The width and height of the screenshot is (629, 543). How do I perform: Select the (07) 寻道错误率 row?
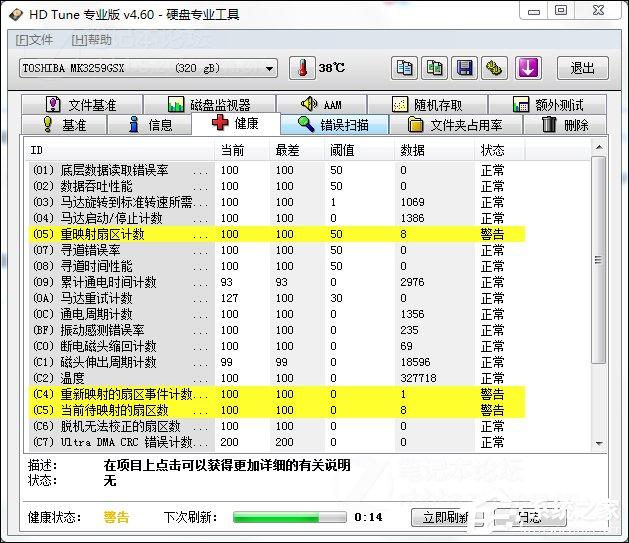pos(277,250)
